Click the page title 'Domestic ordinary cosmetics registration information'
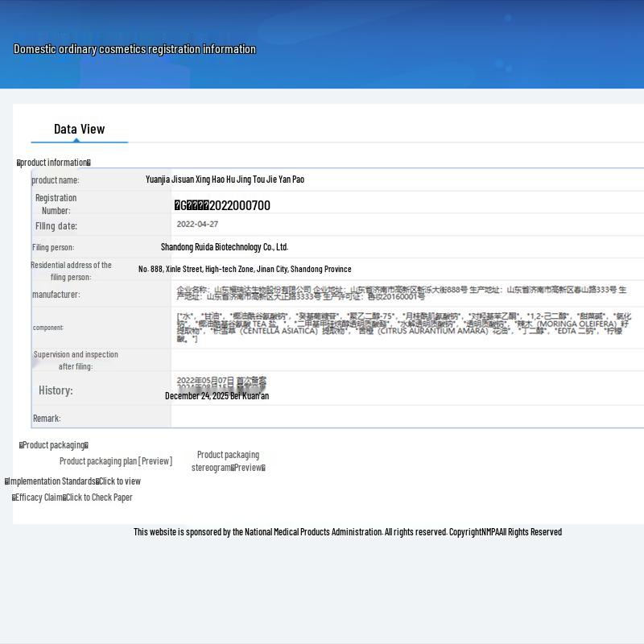644x644 pixels. tap(134, 49)
